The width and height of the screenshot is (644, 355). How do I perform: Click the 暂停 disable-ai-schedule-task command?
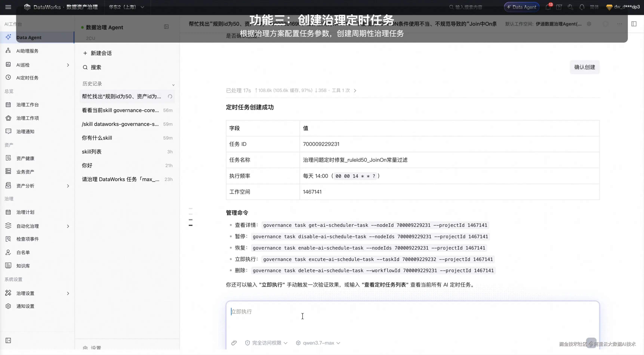[x=370, y=236]
